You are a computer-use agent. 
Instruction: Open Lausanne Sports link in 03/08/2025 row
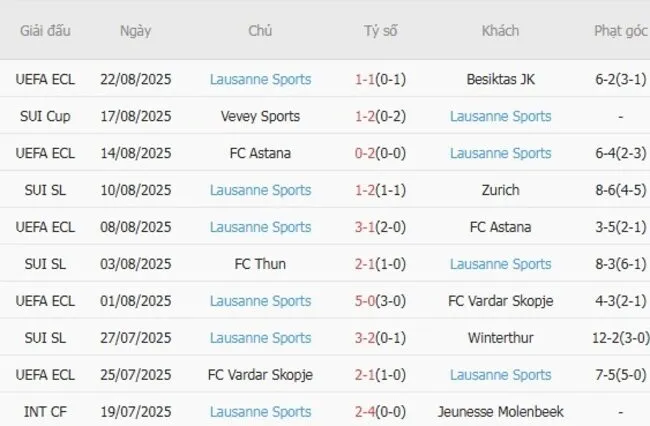click(x=500, y=264)
